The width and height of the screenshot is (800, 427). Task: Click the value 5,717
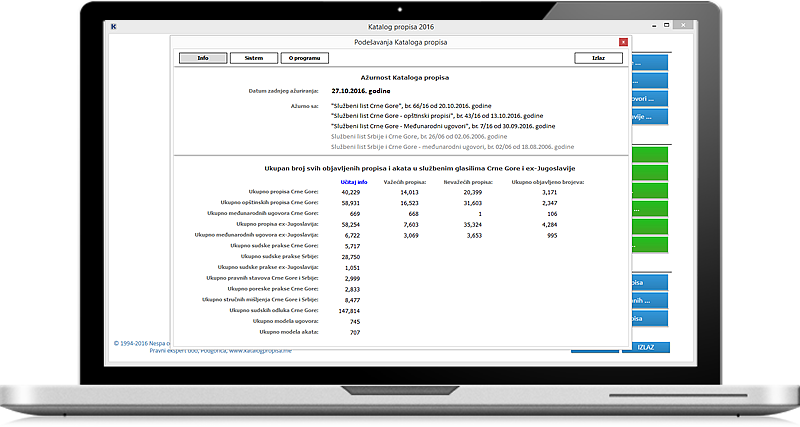click(352, 246)
